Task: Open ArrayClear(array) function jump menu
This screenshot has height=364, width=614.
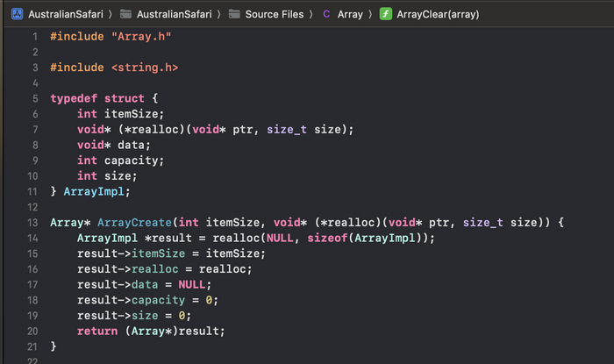Action: tap(438, 14)
